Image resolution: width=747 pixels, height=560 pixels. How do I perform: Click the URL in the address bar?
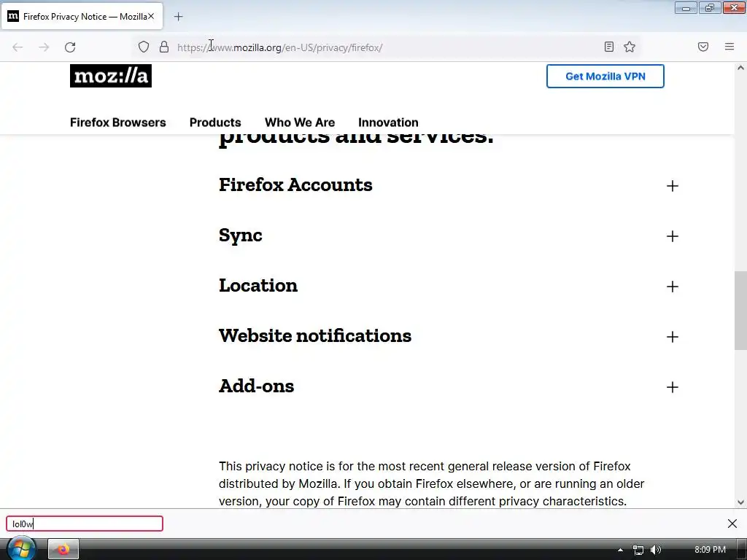tap(279, 47)
